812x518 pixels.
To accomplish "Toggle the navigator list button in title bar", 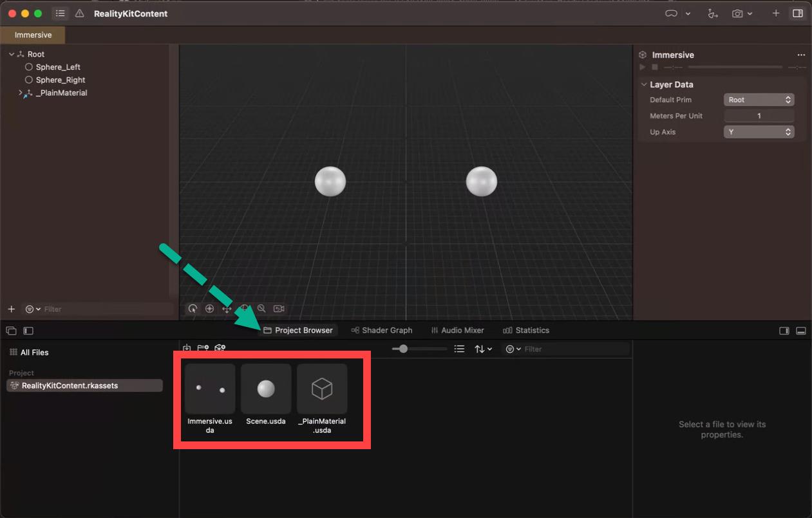I will [x=59, y=14].
